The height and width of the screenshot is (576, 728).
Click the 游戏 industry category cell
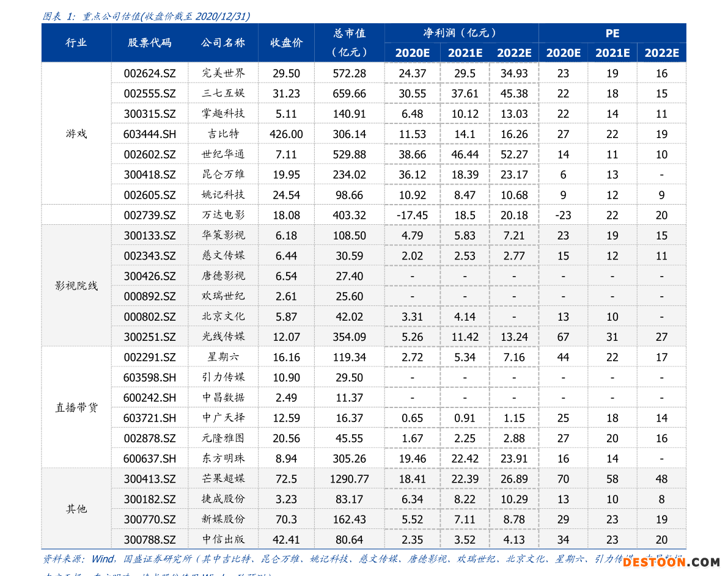click(x=76, y=134)
